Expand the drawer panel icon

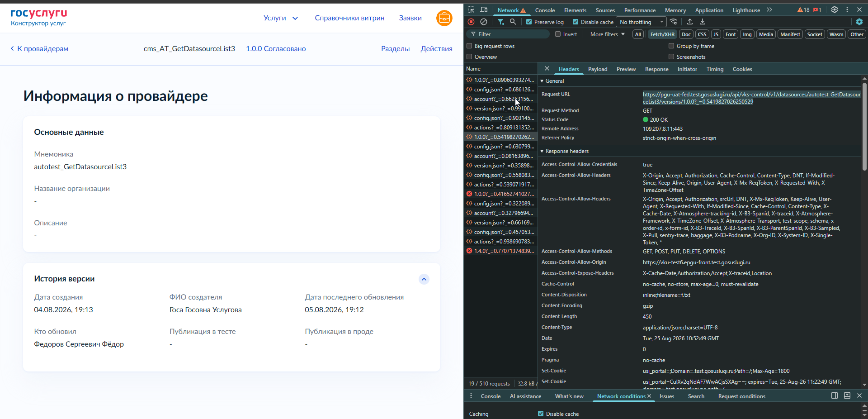[x=847, y=395]
